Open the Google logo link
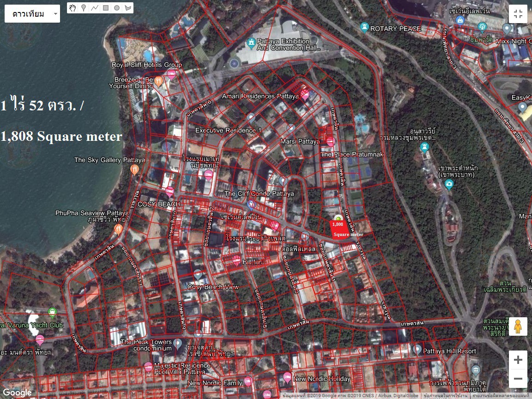This screenshot has width=532, height=399. (x=16, y=393)
